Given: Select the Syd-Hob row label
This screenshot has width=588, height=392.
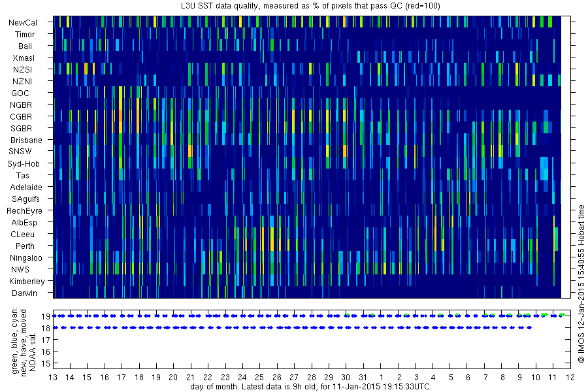Looking at the screenshot, I should point(24,163).
